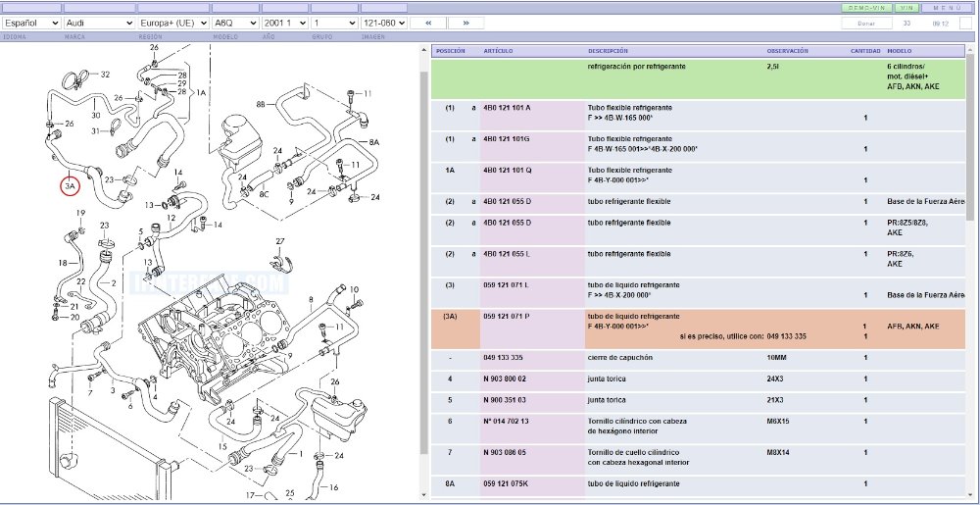Click callout 19 in the diagram
Viewport: 980px width, 505px height.
80,213
